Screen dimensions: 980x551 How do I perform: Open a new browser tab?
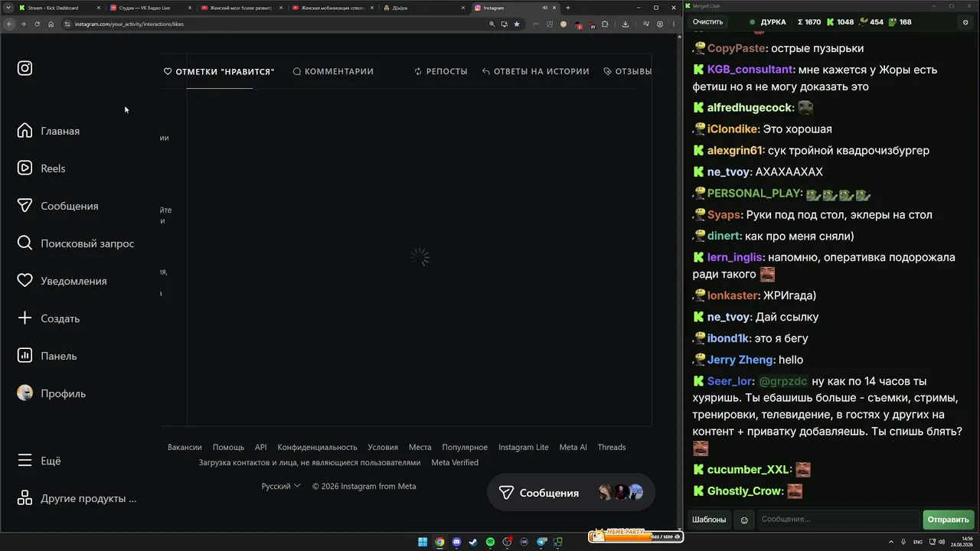click(568, 8)
